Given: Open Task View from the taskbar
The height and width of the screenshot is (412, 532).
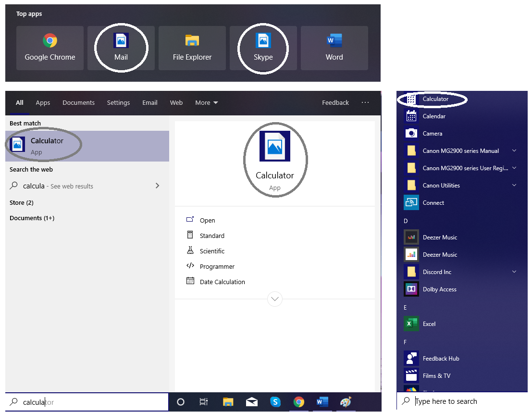Looking at the screenshot, I should point(204,402).
